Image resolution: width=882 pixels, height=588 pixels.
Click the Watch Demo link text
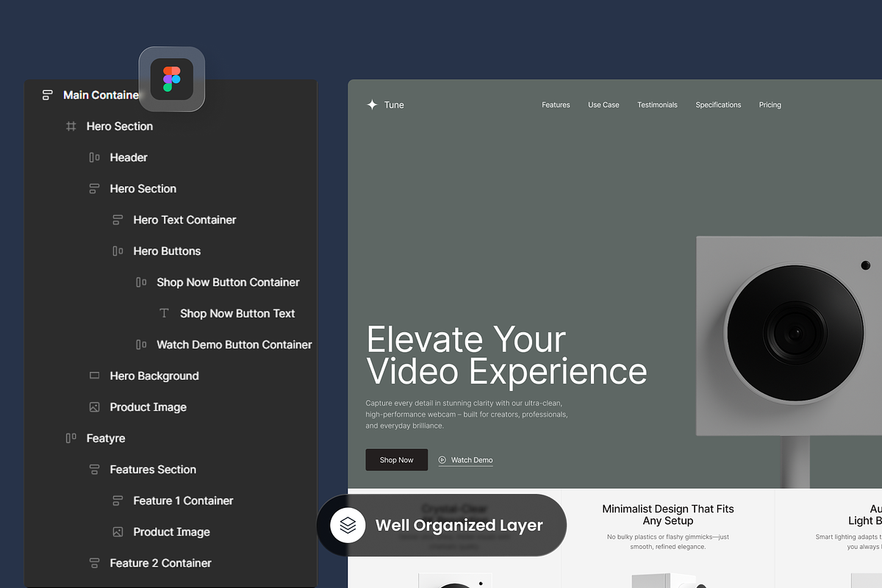pos(472,460)
